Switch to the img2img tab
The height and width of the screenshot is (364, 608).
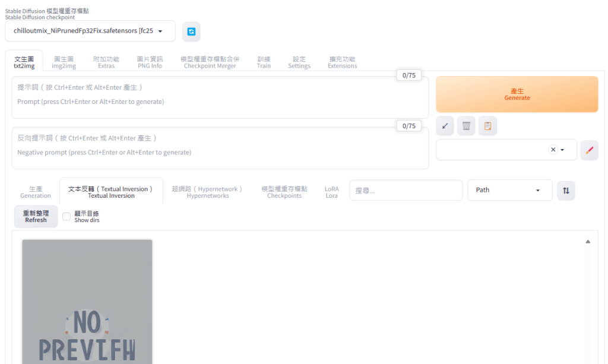click(x=64, y=62)
